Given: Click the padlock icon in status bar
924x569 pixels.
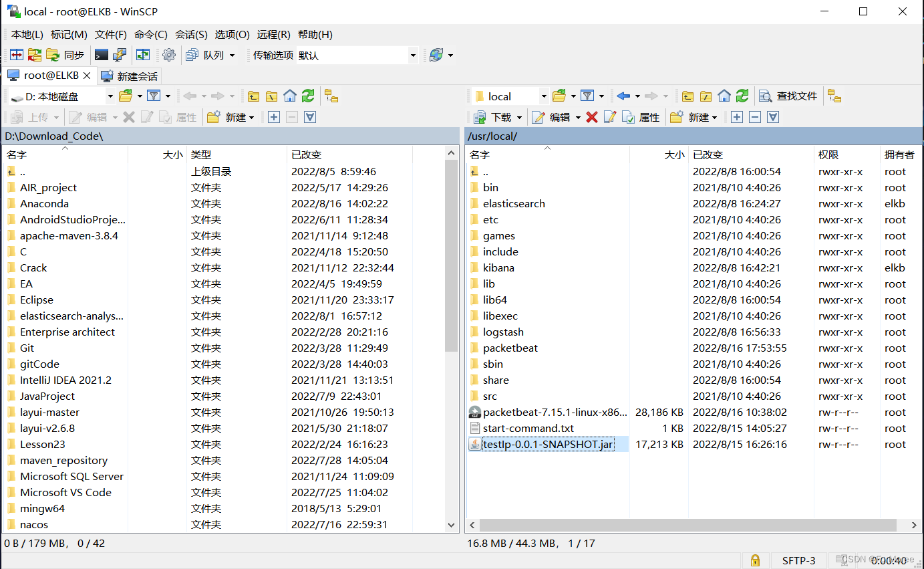Looking at the screenshot, I should pyautogui.click(x=755, y=560).
